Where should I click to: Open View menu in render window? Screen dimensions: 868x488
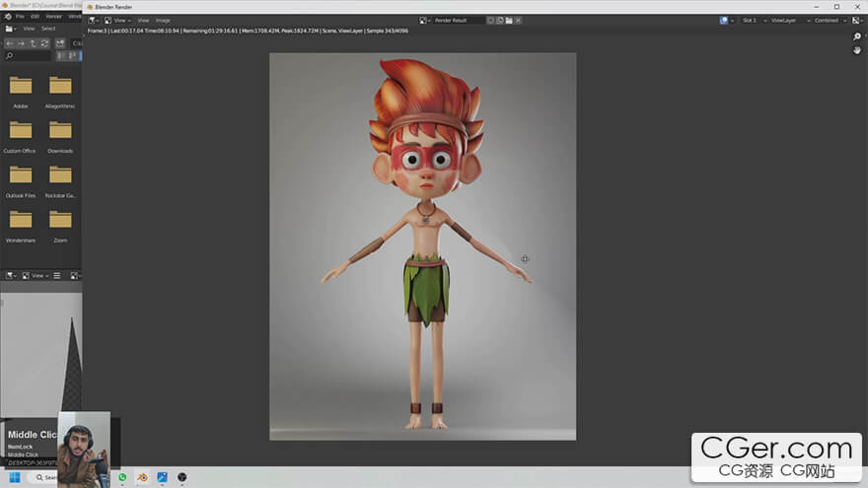(x=143, y=21)
